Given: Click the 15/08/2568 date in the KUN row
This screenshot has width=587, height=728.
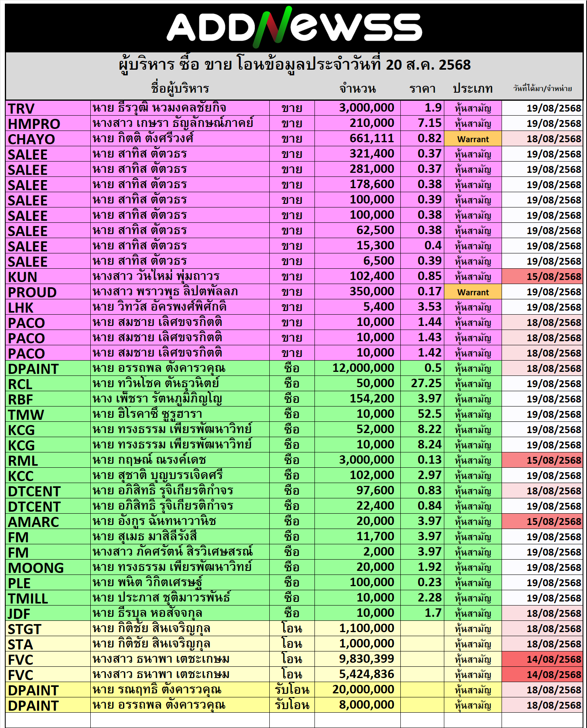Looking at the screenshot, I should click(x=542, y=277).
